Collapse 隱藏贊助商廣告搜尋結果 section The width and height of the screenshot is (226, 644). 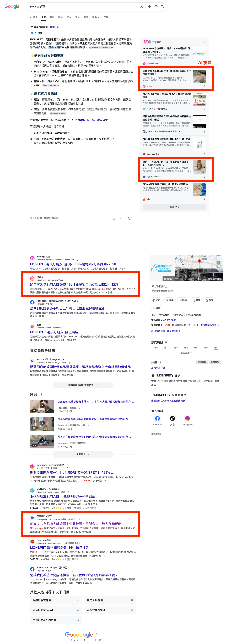click(x=83, y=385)
